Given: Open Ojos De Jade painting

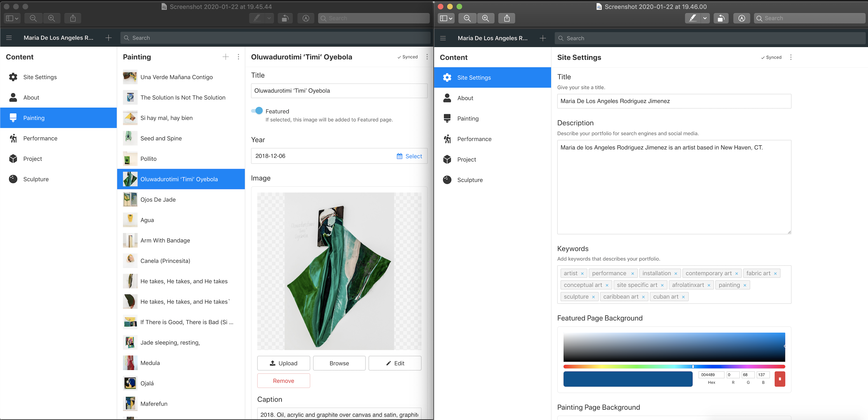Looking at the screenshot, I should pyautogui.click(x=181, y=199).
